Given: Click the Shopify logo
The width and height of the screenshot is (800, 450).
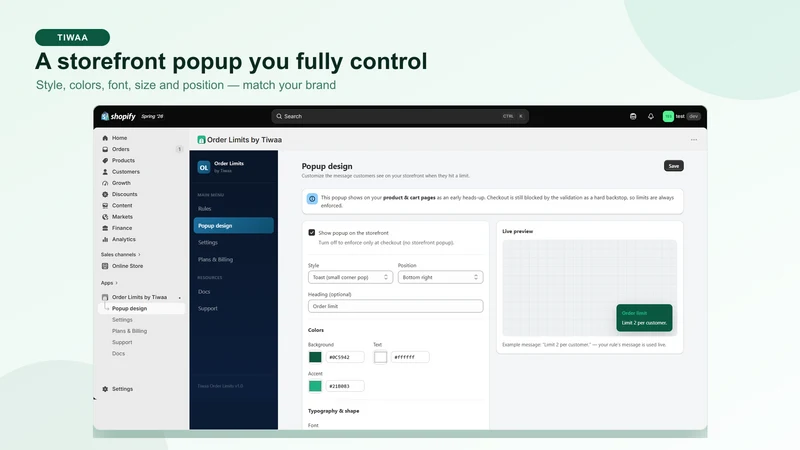Looking at the screenshot, I should 118,116.
